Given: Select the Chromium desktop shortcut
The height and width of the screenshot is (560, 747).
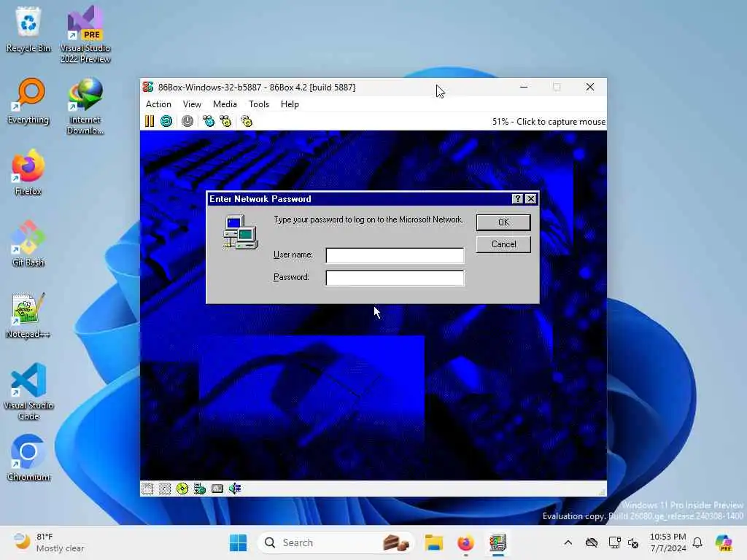Looking at the screenshot, I should tap(28, 458).
